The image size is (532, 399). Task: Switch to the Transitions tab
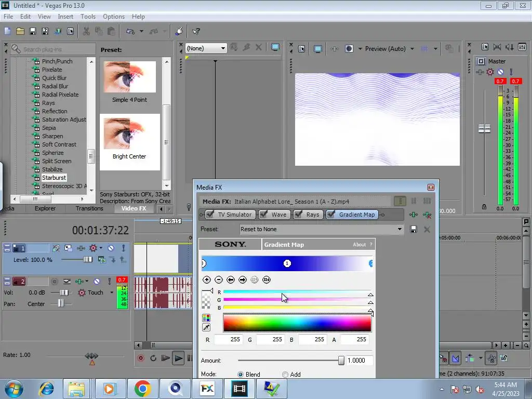(x=89, y=208)
